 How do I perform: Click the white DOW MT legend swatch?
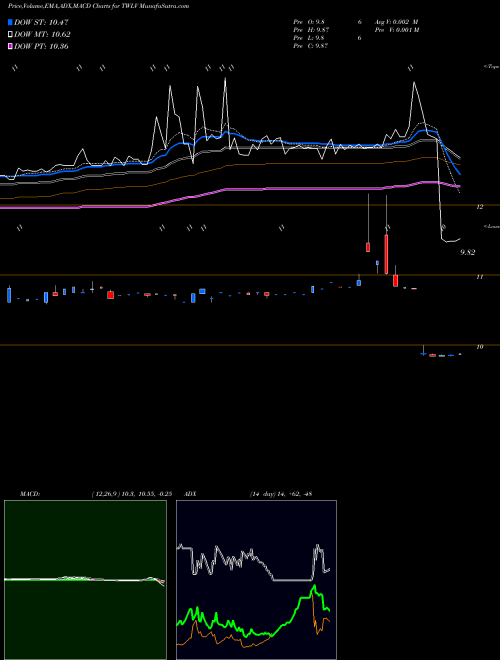[x=11, y=35]
